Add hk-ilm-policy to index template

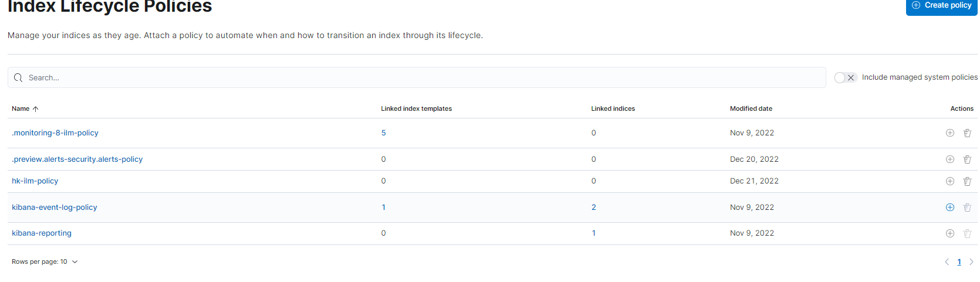pos(949,181)
